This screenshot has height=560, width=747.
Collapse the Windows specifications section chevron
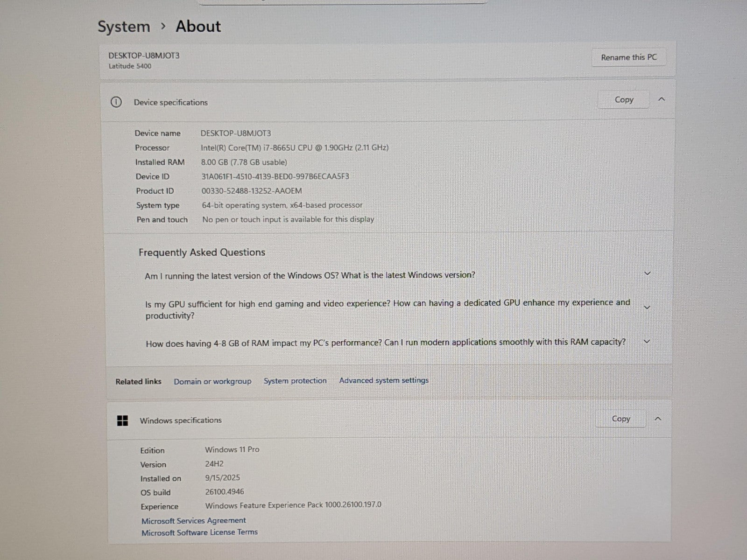pos(658,419)
